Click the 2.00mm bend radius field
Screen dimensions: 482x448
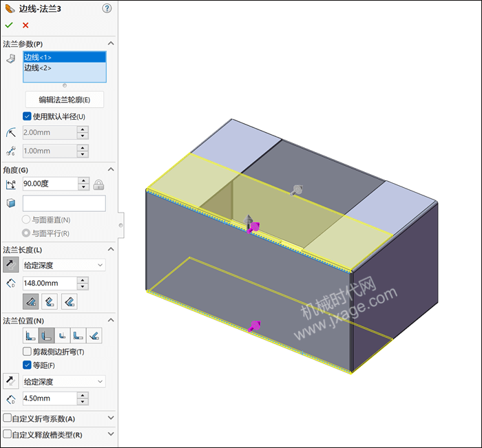pyautogui.click(x=50, y=132)
